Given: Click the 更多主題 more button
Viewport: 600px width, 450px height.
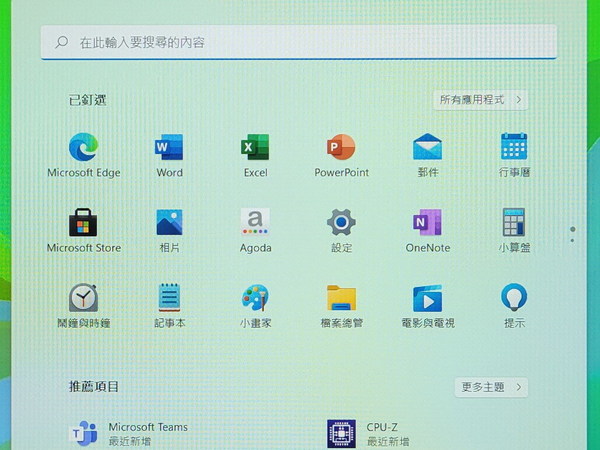Looking at the screenshot, I should [491, 387].
